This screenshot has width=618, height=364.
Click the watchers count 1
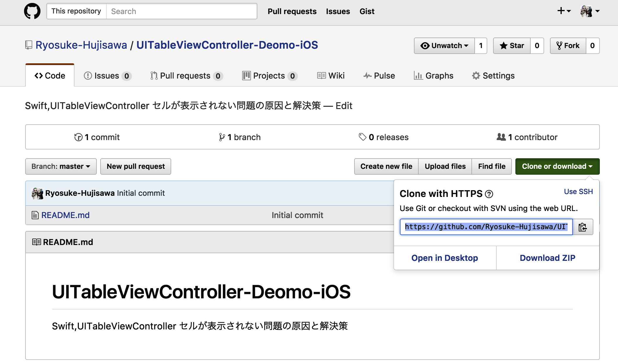pyautogui.click(x=481, y=46)
